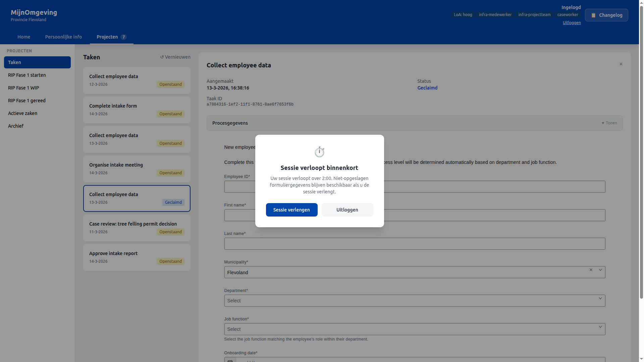
Task: Clear the Flevoland municipality selection with the X
Action: pyautogui.click(x=591, y=270)
